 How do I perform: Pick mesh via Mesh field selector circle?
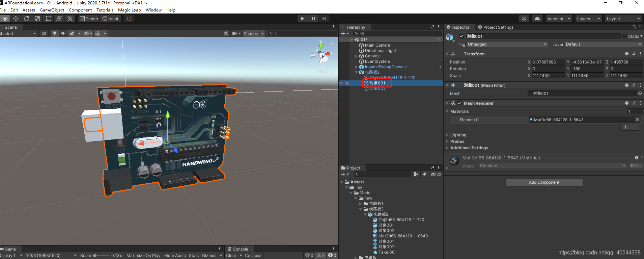click(x=640, y=93)
